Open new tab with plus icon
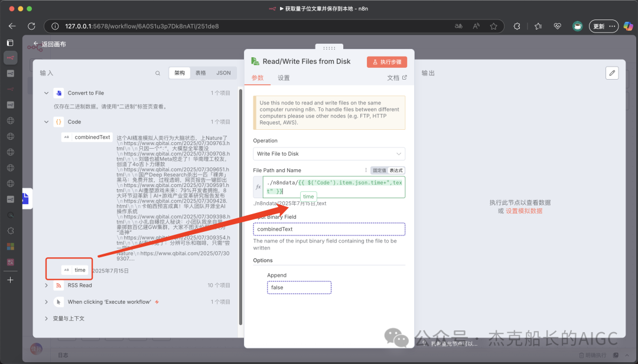This screenshot has width=638, height=364. 11,280
